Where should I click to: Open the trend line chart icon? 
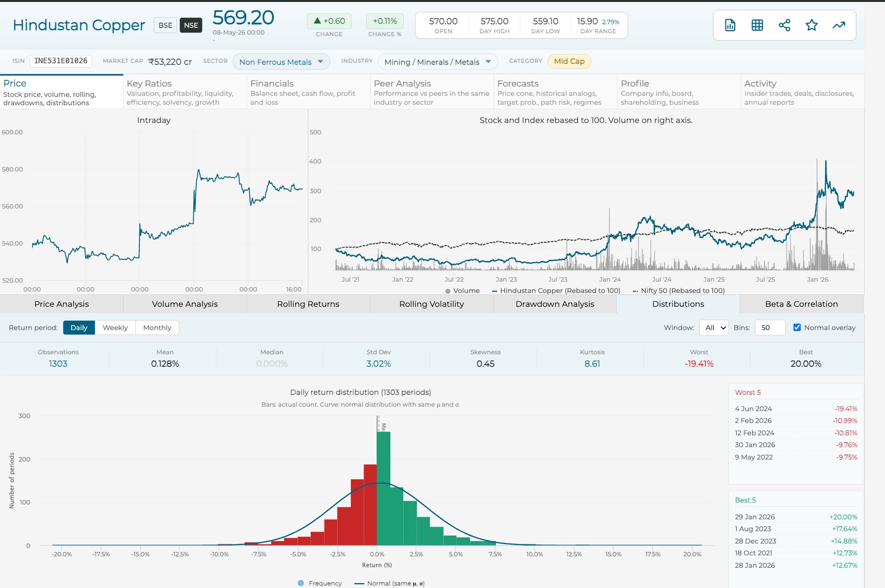tap(839, 25)
